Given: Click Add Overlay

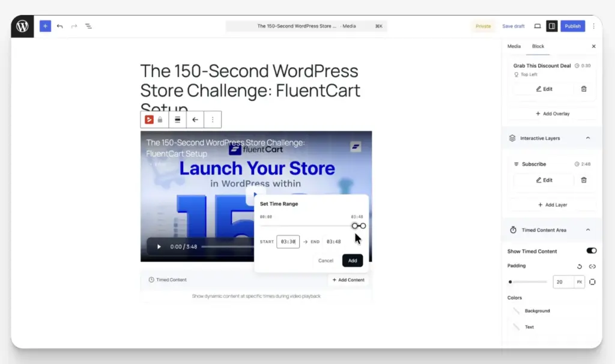Looking at the screenshot, I should pyautogui.click(x=553, y=114).
